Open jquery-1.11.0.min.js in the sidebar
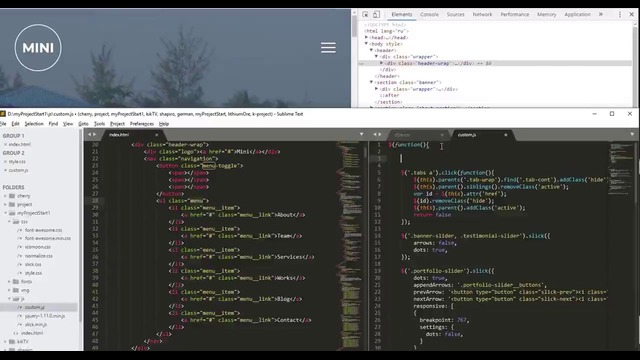 tap(45, 316)
